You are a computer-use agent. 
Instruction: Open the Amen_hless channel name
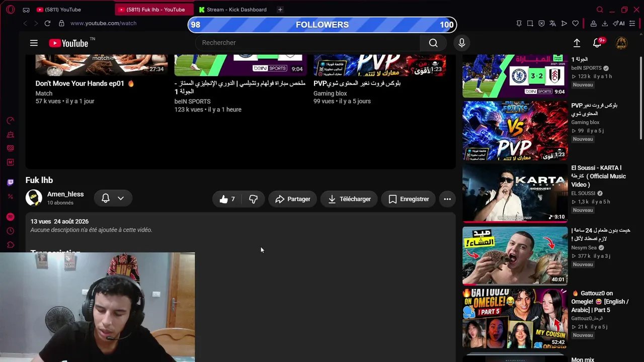(65, 194)
